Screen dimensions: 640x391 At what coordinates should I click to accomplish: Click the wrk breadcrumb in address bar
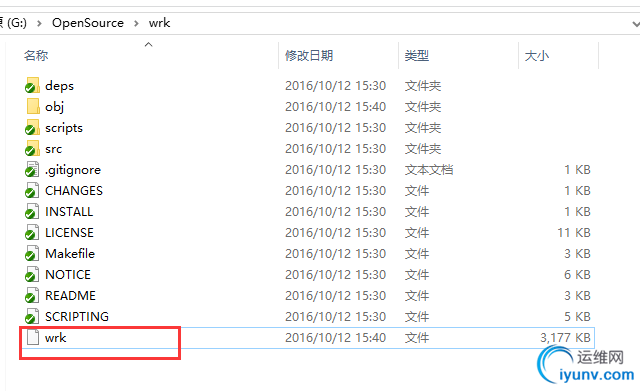click(160, 23)
